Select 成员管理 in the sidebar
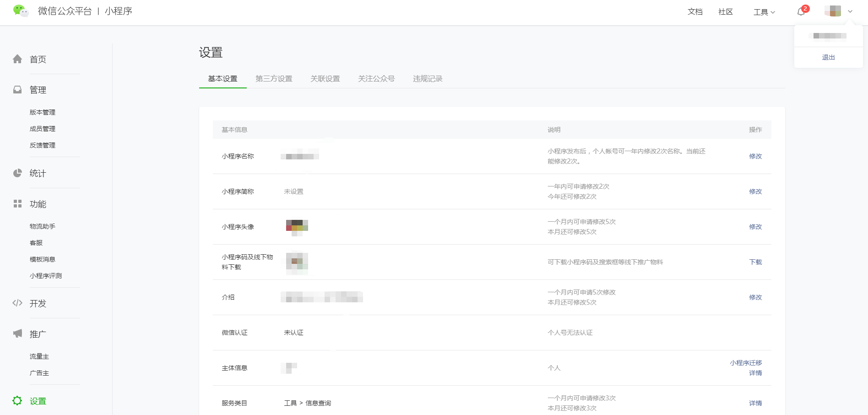The width and height of the screenshot is (868, 415). point(43,129)
